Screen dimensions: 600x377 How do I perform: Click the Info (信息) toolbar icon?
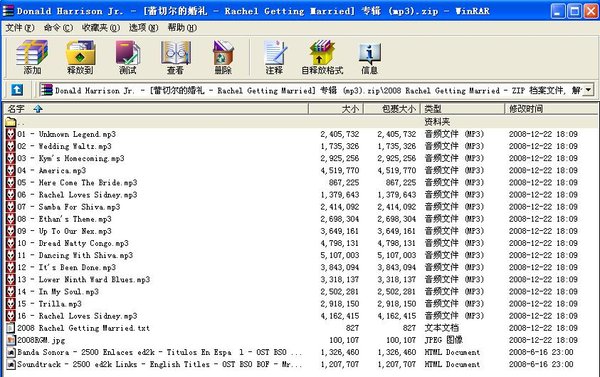pyautogui.click(x=370, y=57)
